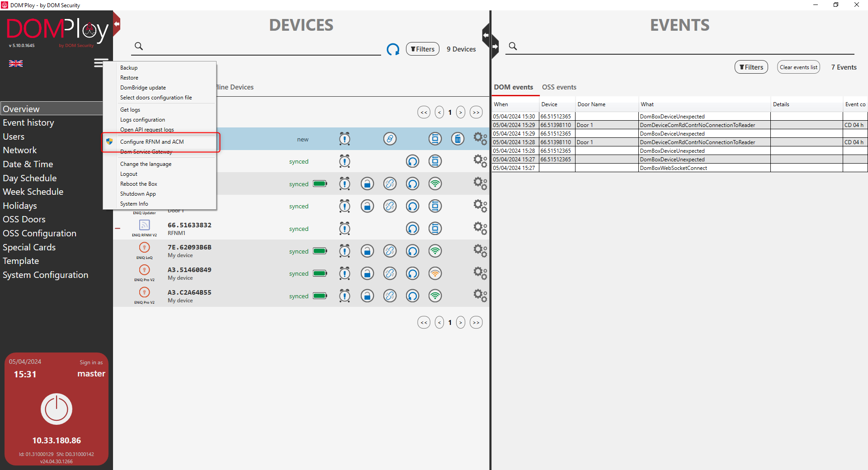868x470 pixels.
Task: Click the trash icon in the new device row
Action: click(458, 139)
